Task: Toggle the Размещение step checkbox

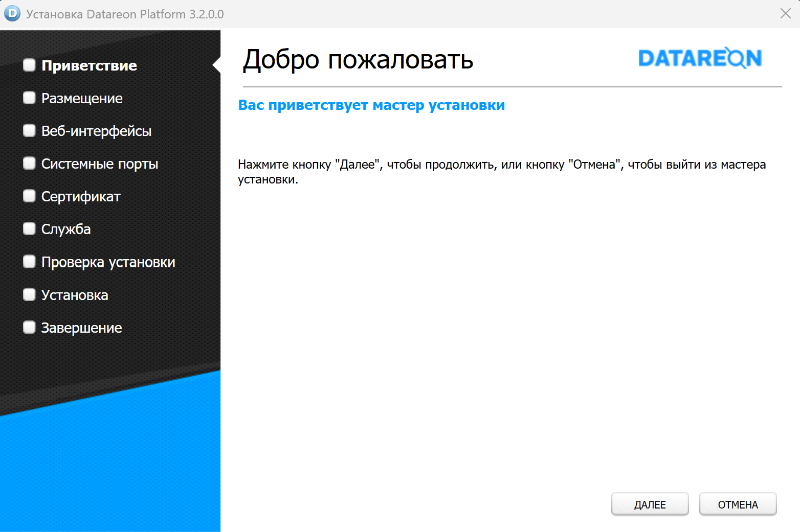Action: (29, 98)
